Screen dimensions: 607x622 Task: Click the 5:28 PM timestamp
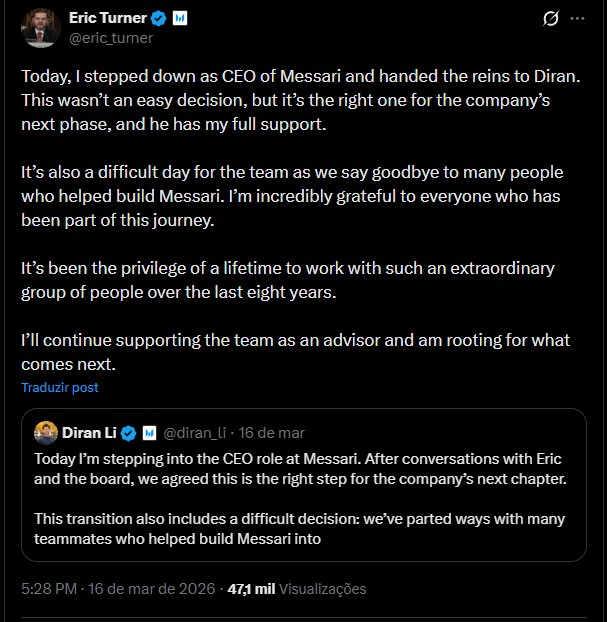tap(49, 589)
